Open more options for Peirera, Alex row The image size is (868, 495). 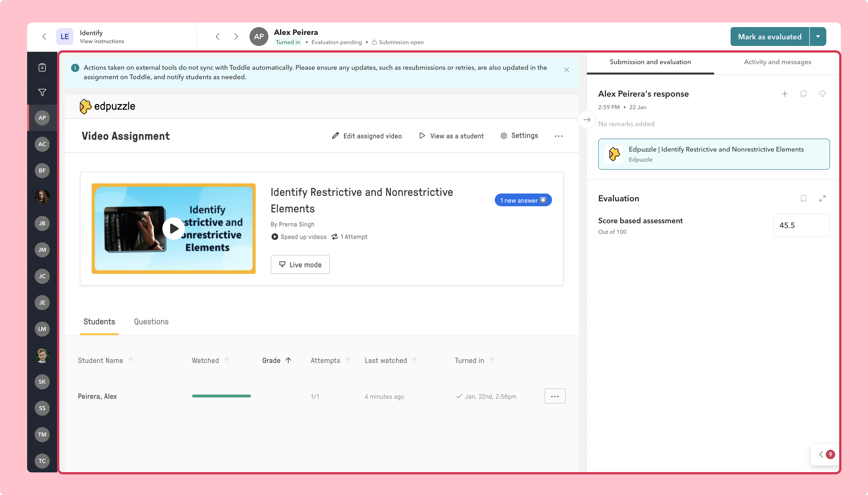pos(555,396)
